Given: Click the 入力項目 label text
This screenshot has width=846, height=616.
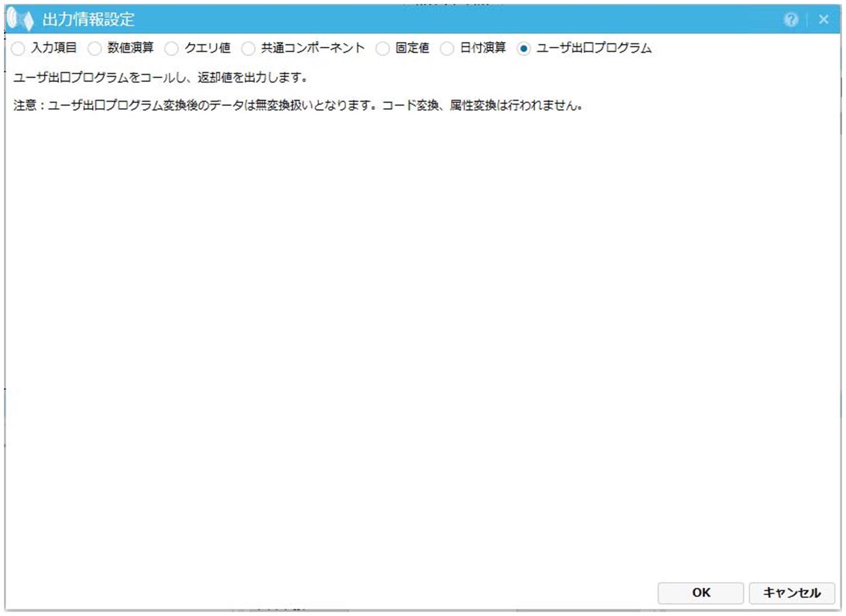Looking at the screenshot, I should 54,48.
